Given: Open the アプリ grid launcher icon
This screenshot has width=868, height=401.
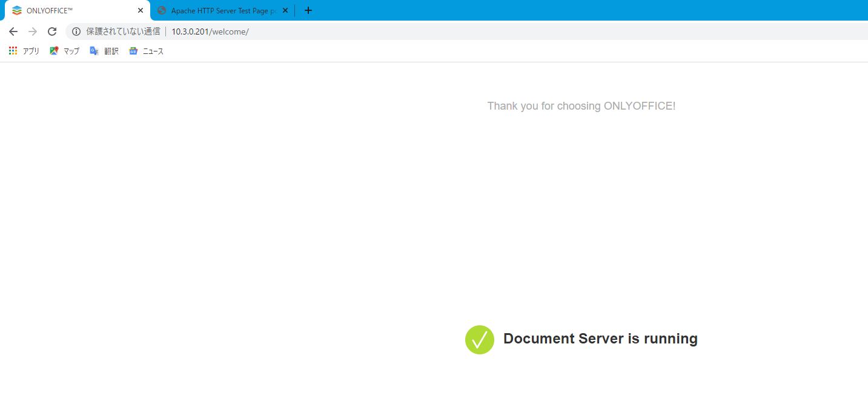Looking at the screenshot, I should coord(12,50).
